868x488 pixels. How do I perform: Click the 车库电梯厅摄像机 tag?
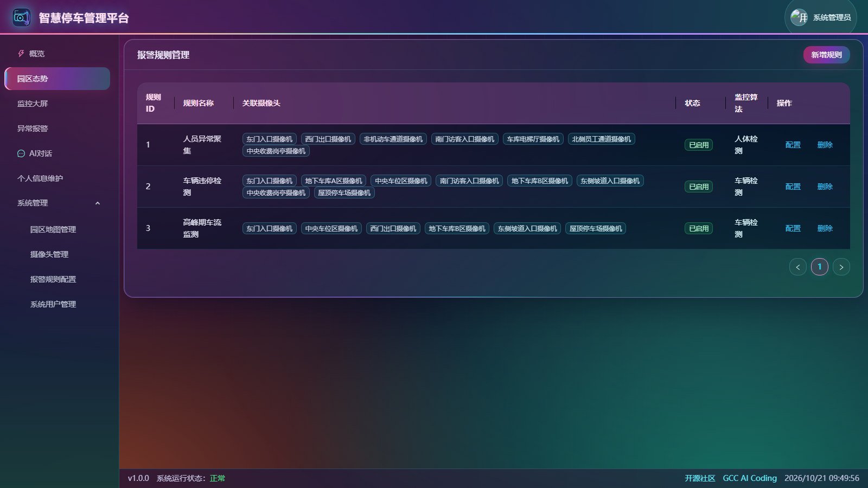pyautogui.click(x=533, y=139)
